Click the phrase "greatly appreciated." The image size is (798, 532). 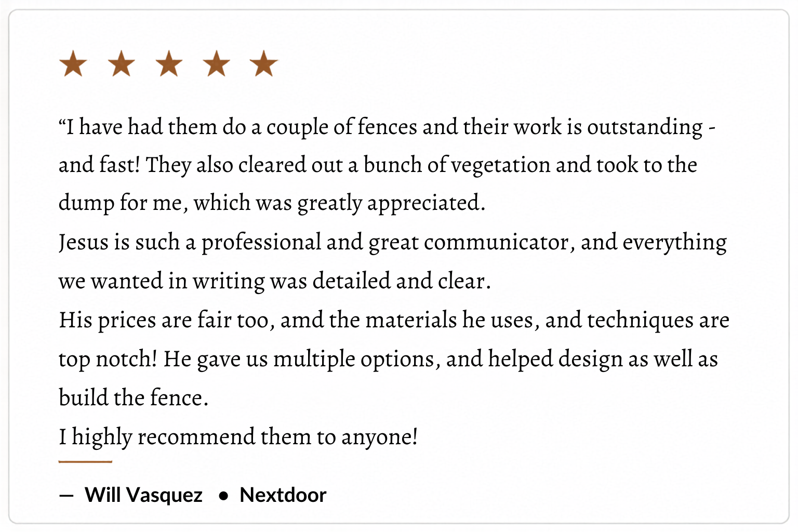(x=391, y=203)
